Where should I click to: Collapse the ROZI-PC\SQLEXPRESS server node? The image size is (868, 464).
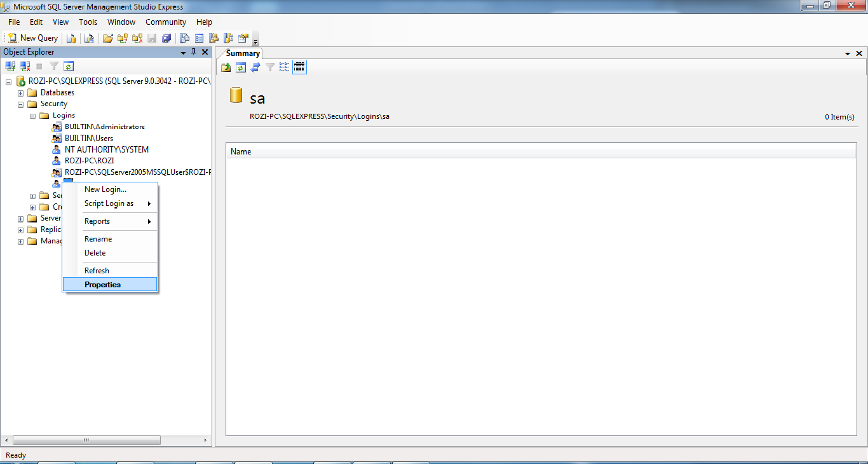point(8,81)
